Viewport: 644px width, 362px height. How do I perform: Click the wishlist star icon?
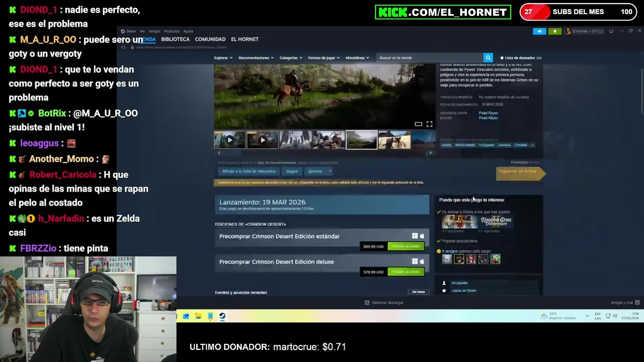[502, 58]
